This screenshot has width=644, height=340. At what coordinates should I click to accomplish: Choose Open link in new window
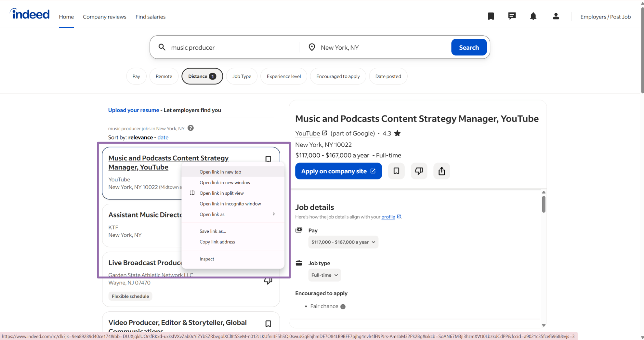click(x=233, y=182)
